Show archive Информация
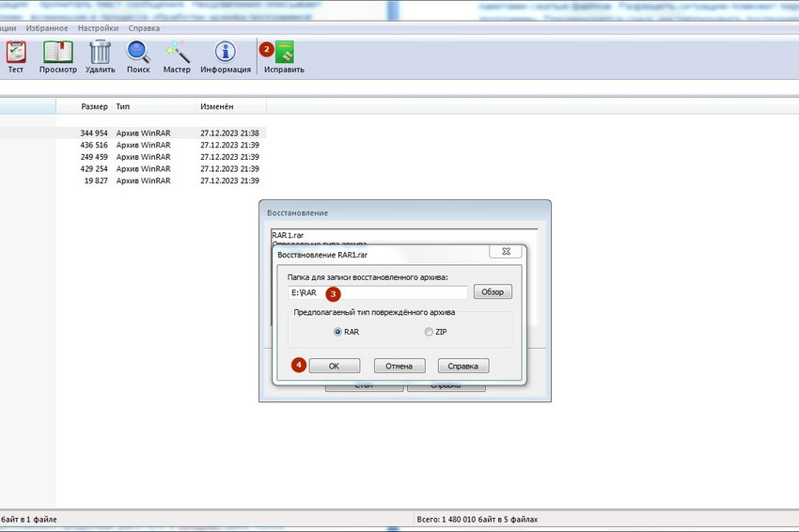 226,57
